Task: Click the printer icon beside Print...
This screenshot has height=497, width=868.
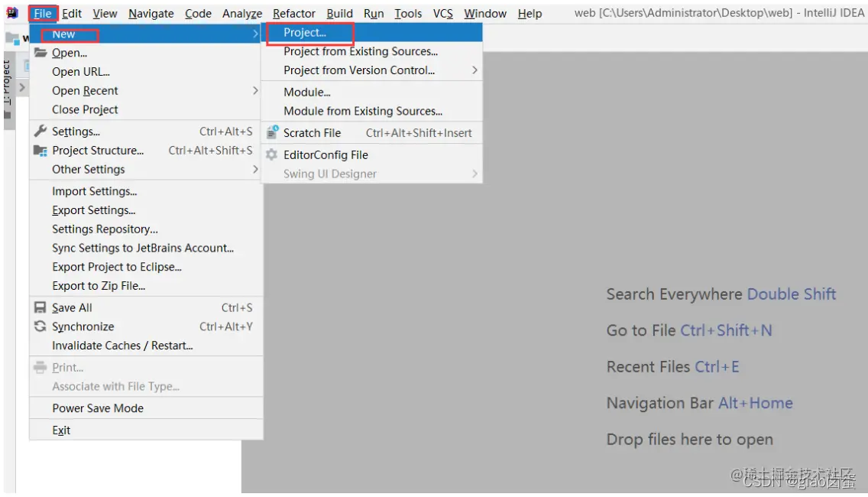Action: [40, 367]
